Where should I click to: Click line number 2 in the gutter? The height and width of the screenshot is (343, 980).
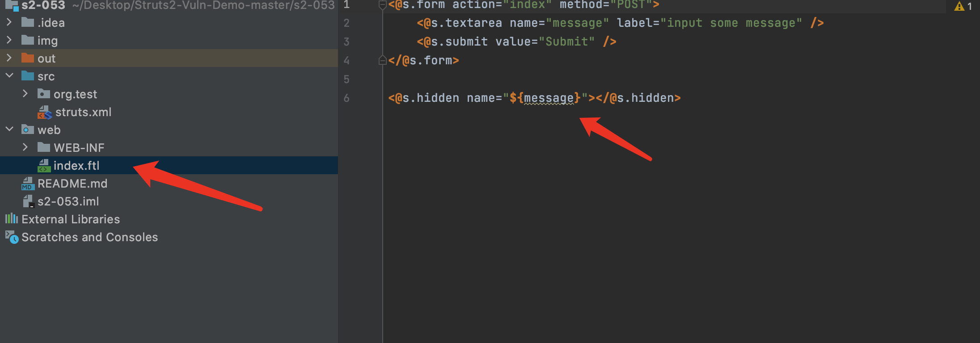[x=346, y=23]
